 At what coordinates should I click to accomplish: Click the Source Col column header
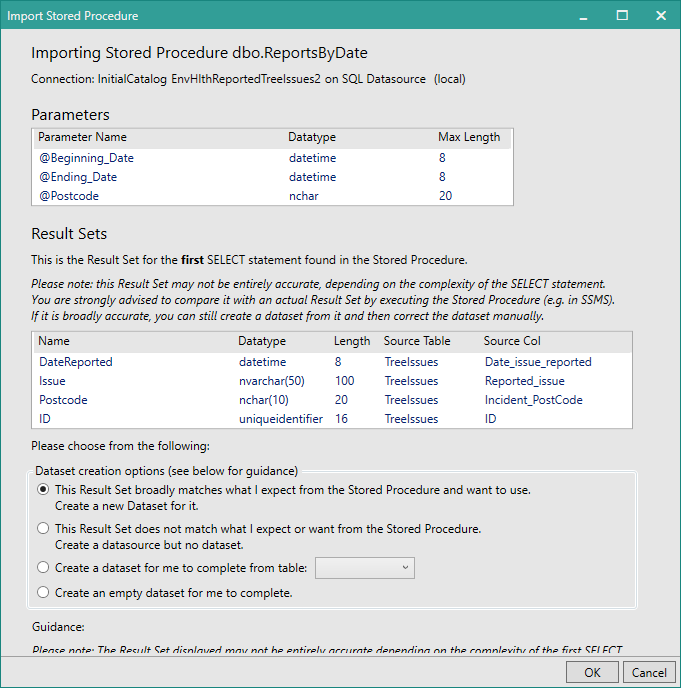click(512, 341)
